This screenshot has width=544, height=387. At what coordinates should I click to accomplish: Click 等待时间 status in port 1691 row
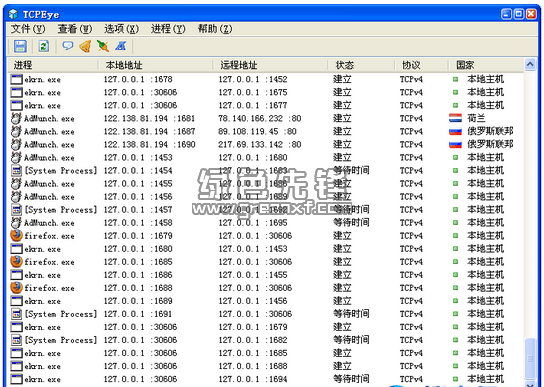coord(351,314)
